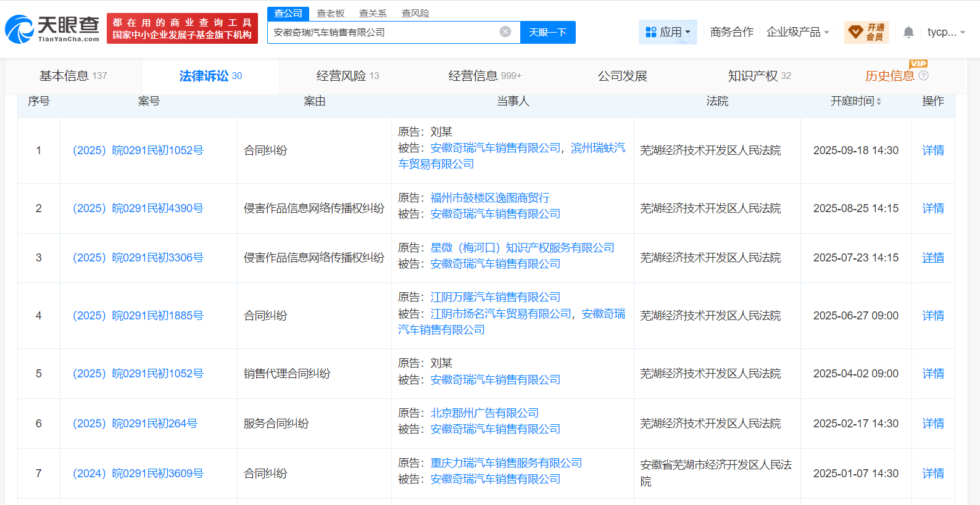Image resolution: width=980 pixels, height=505 pixels.
Task: Open the 基本信息 tab
Action: (73, 76)
